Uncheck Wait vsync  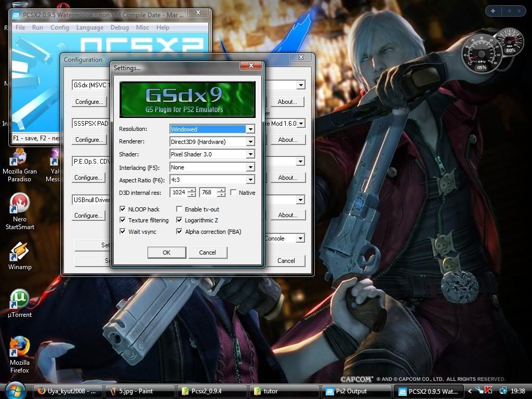(123, 231)
